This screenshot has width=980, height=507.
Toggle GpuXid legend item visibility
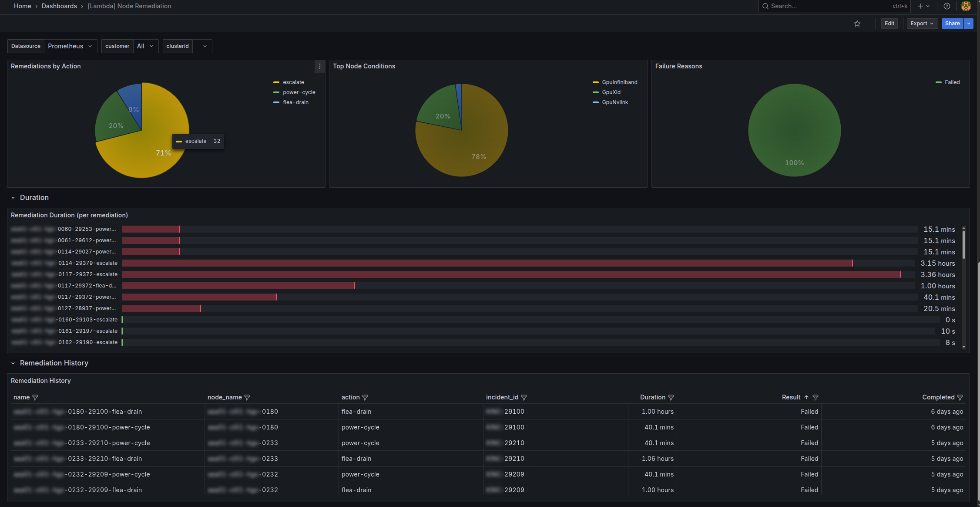pos(611,92)
